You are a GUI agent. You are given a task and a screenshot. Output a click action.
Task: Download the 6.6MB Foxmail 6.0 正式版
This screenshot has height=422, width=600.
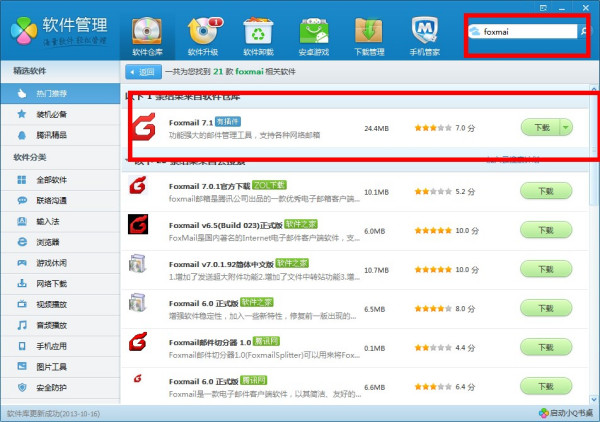pos(546,386)
